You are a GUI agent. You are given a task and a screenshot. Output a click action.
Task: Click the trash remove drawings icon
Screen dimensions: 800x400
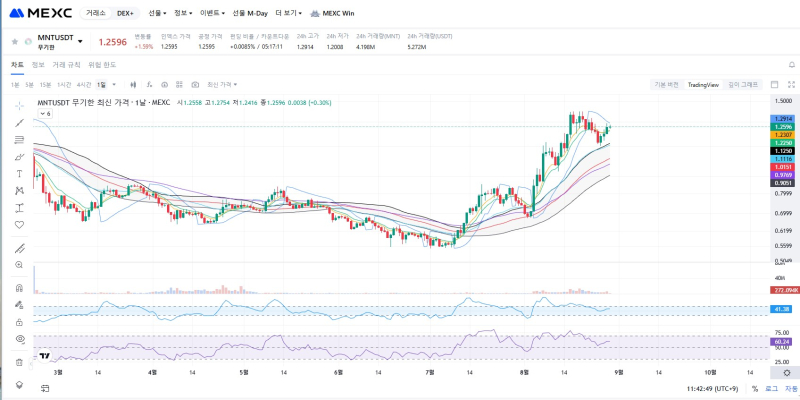[x=19, y=362]
